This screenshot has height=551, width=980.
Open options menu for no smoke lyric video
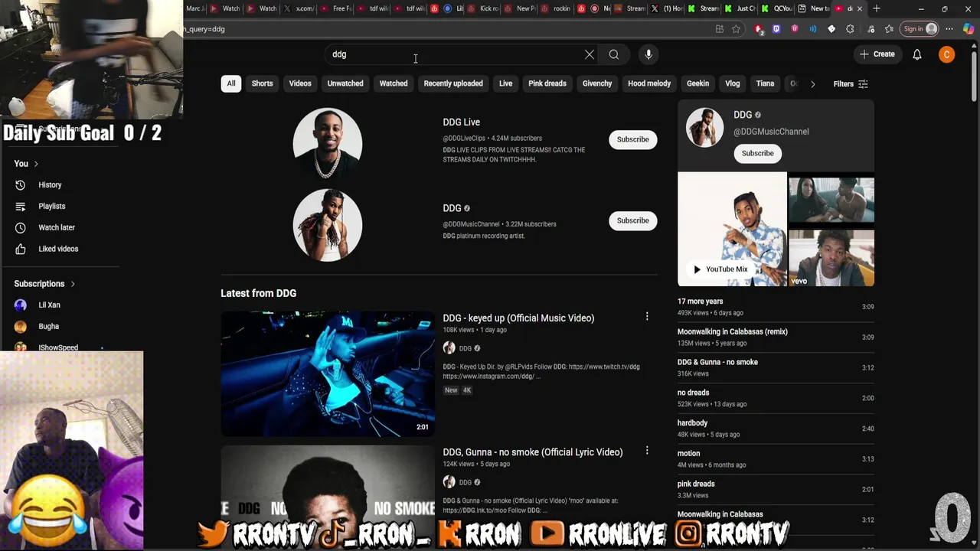(647, 451)
